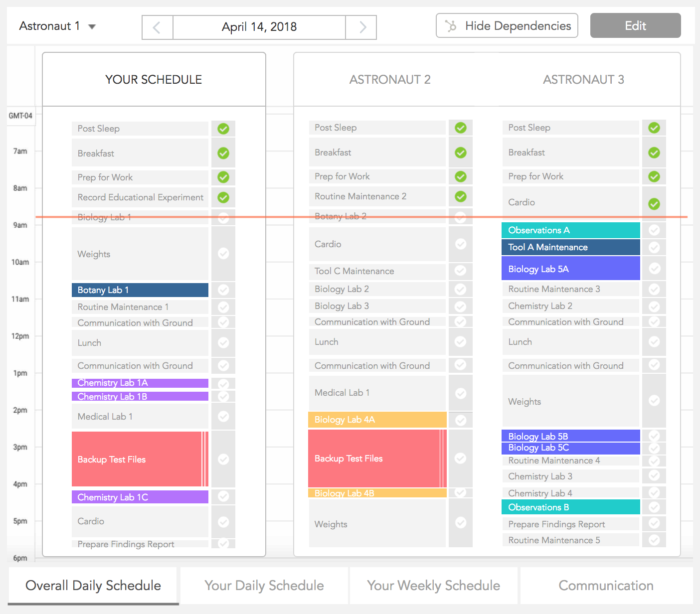Screen dimensions: 700x614
Task: Mark Chemistry Lab 3 as complete
Action: [654, 476]
